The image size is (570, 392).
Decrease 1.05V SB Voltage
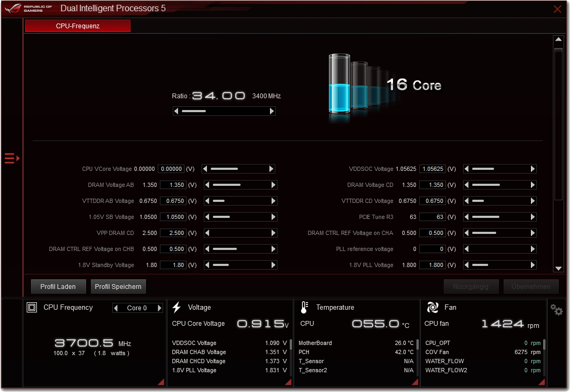207,217
